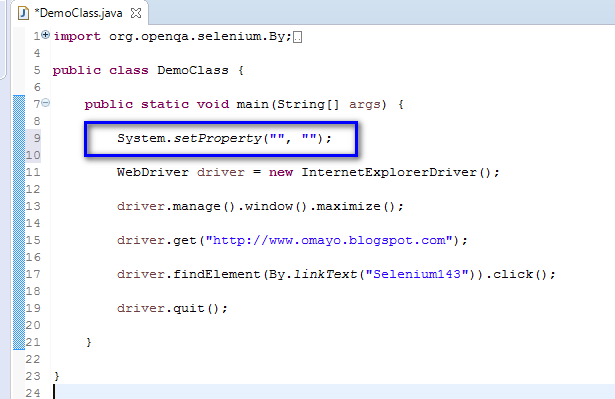Click the closing brace on line 23
615x399 pixels.
[x=57, y=376]
